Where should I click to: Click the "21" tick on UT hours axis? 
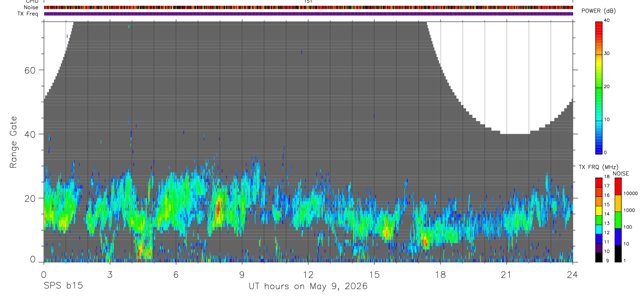(506, 274)
